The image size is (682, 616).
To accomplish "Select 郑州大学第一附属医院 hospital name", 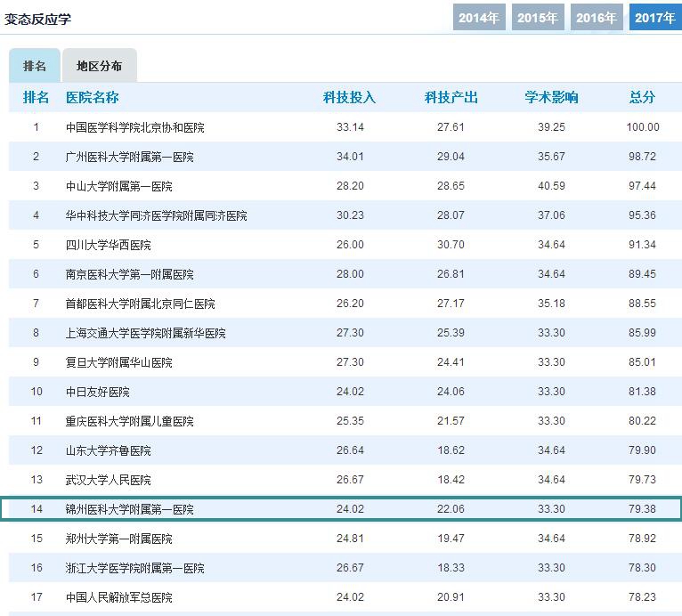I will [118, 539].
